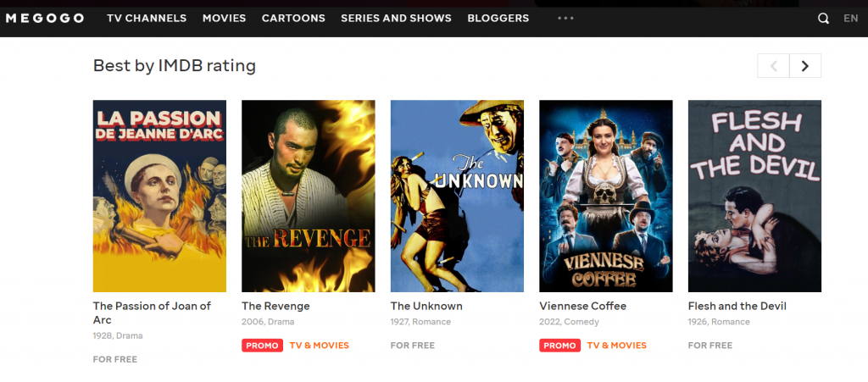Click TV & MOVIES label under The Revenge
This screenshot has height=382, width=868.
point(320,346)
